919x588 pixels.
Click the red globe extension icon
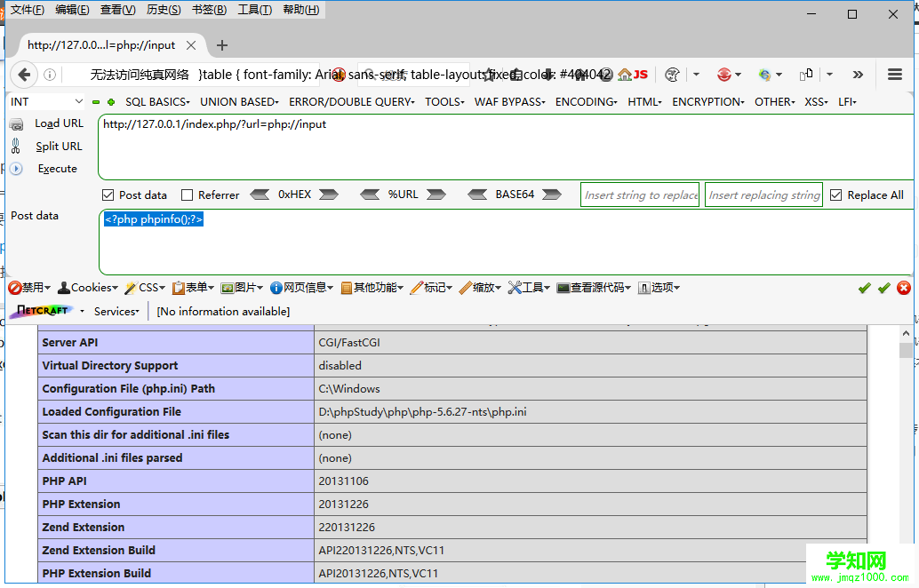(724, 75)
